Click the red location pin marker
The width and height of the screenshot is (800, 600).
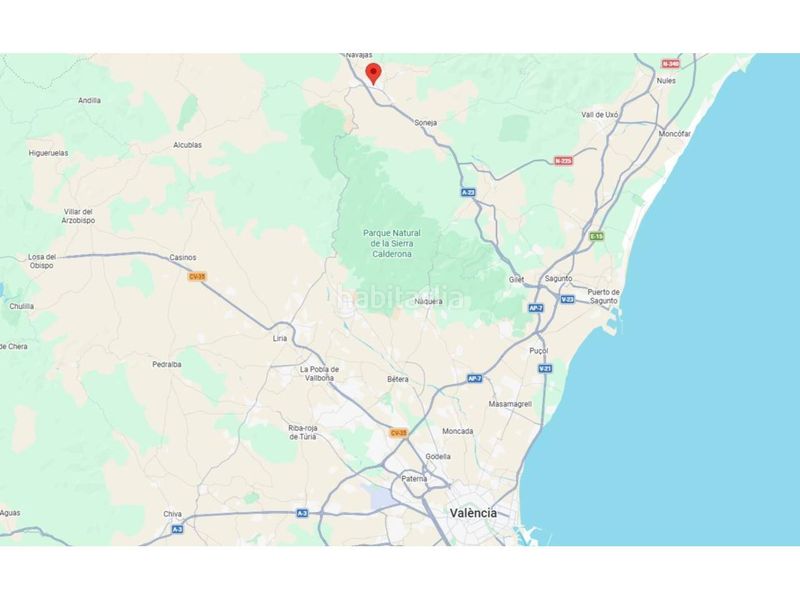(x=373, y=74)
